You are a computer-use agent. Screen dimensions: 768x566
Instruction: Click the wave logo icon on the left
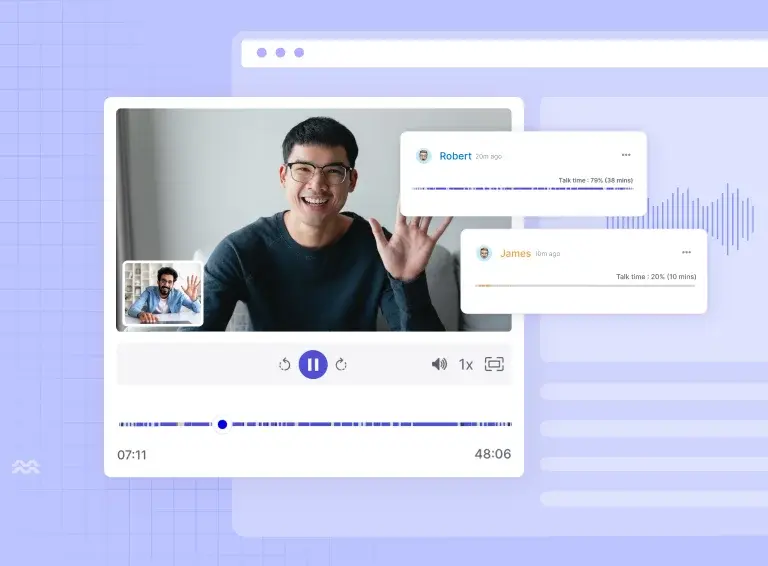[26, 467]
